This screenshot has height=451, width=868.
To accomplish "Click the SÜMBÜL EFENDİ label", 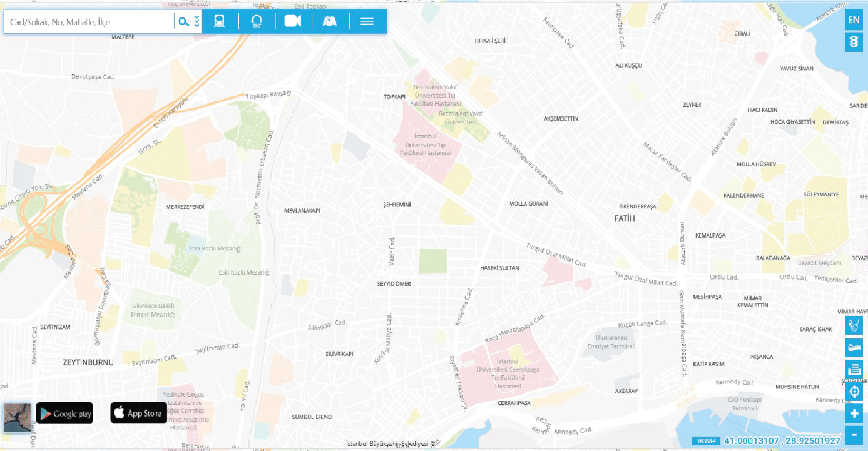I will [x=312, y=417].
